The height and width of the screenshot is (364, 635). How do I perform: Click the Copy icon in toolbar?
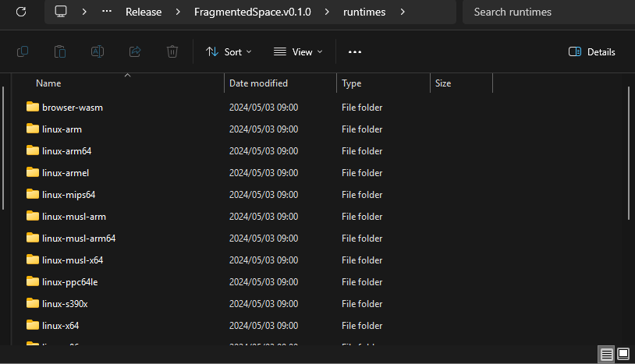(x=23, y=51)
